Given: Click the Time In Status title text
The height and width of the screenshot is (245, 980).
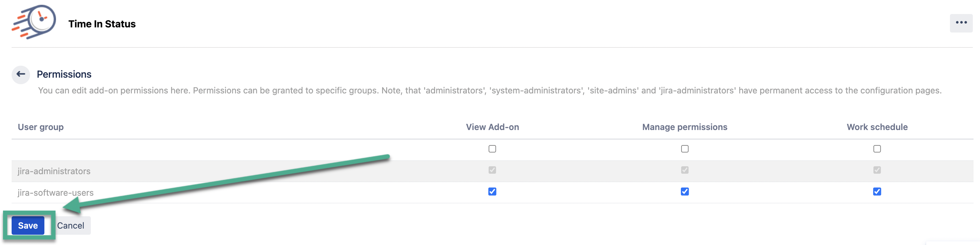Looking at the screenshot, I should click(x=102, y=24).
